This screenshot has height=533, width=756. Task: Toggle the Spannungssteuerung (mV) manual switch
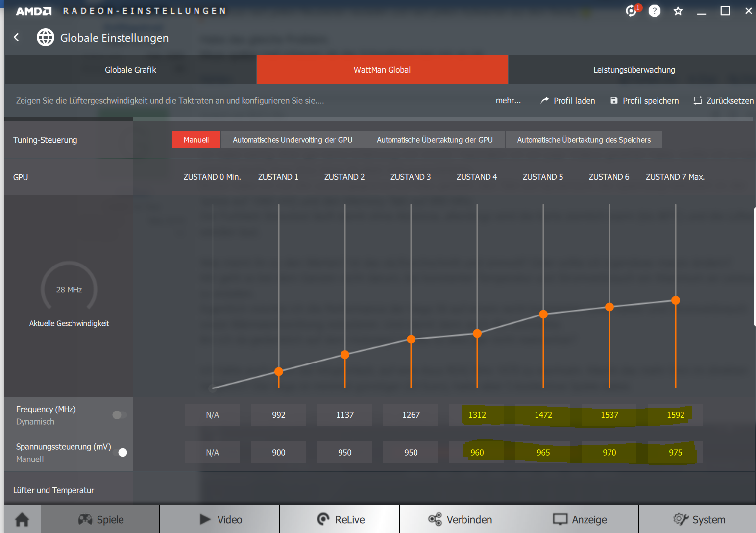point(120,452)
